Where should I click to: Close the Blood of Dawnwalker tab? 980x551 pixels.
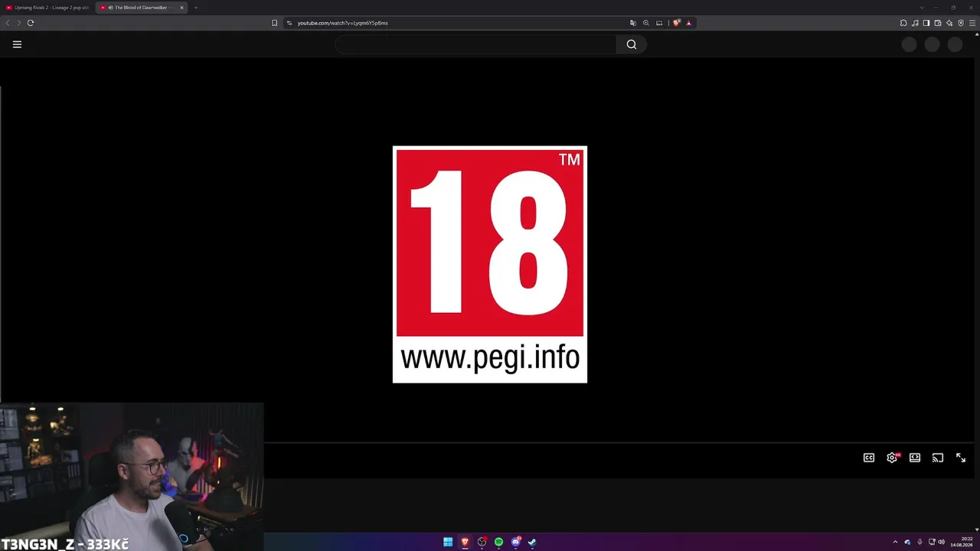(x=181, y=8)
